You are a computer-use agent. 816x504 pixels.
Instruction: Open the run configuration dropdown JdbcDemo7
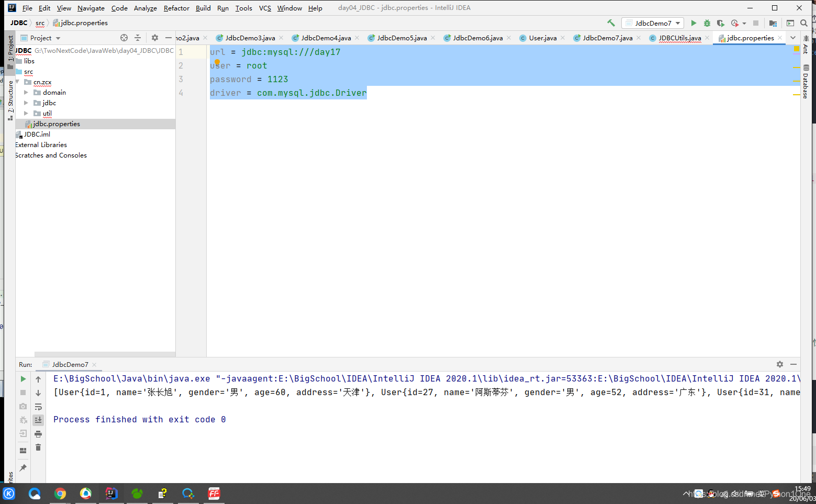pyautogui.click(x=653, y=23)
